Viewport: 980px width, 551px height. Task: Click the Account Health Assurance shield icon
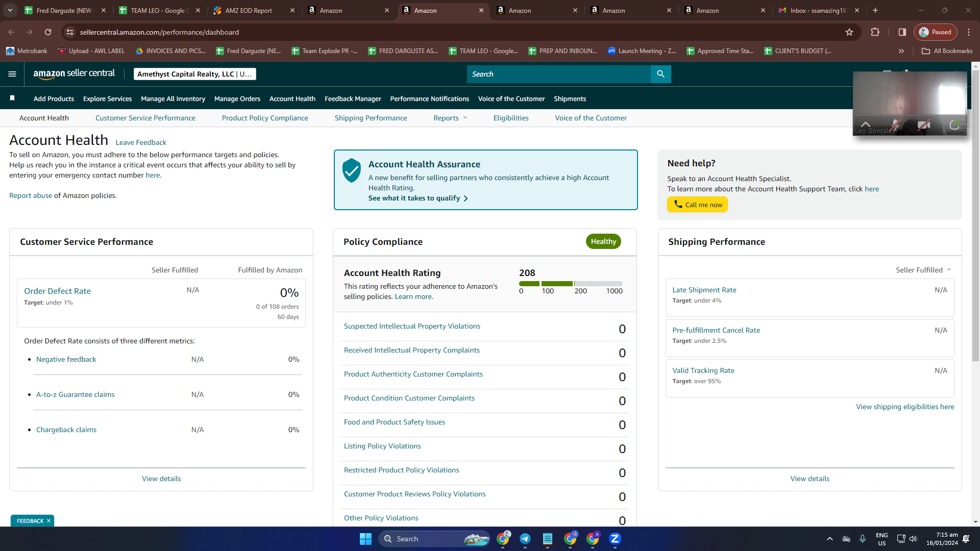click(352, 170)
